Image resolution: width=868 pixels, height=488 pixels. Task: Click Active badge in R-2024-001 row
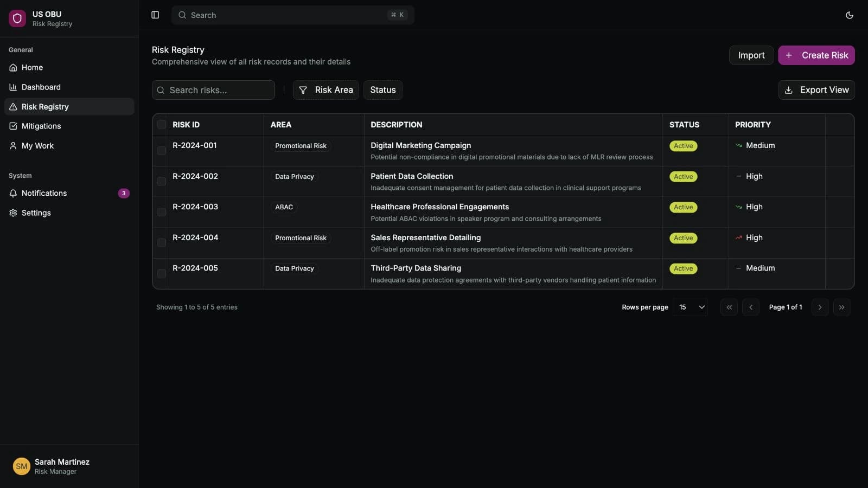tap(684, 146)
